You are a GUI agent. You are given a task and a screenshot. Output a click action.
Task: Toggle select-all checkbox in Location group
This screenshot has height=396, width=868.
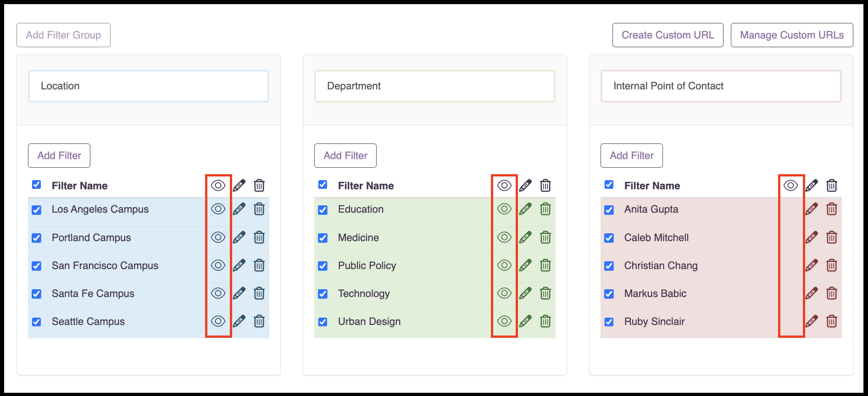(37, 185)
